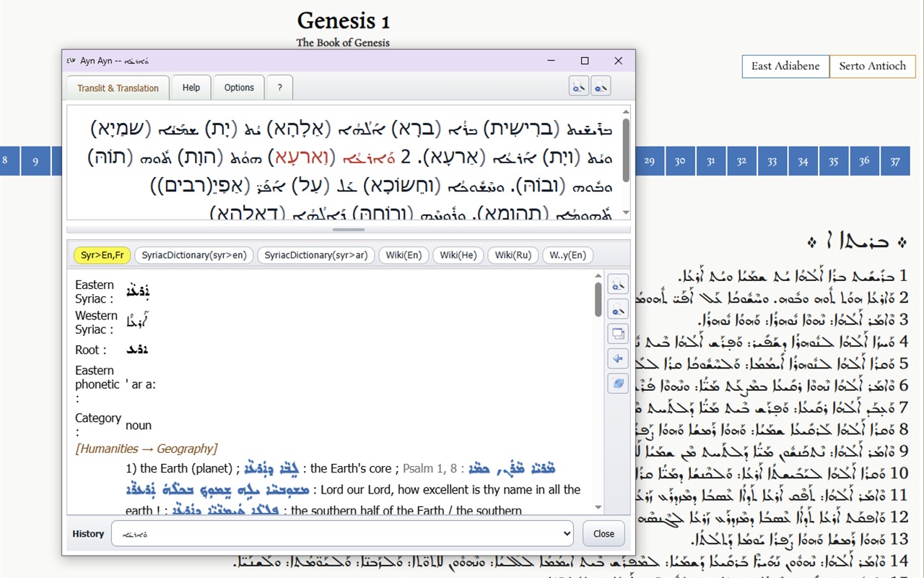Click the 'Humanities → Geography' category label
The height and width of the screenshot is (578, 924).
pyautogui.click(x=146, y=449)
